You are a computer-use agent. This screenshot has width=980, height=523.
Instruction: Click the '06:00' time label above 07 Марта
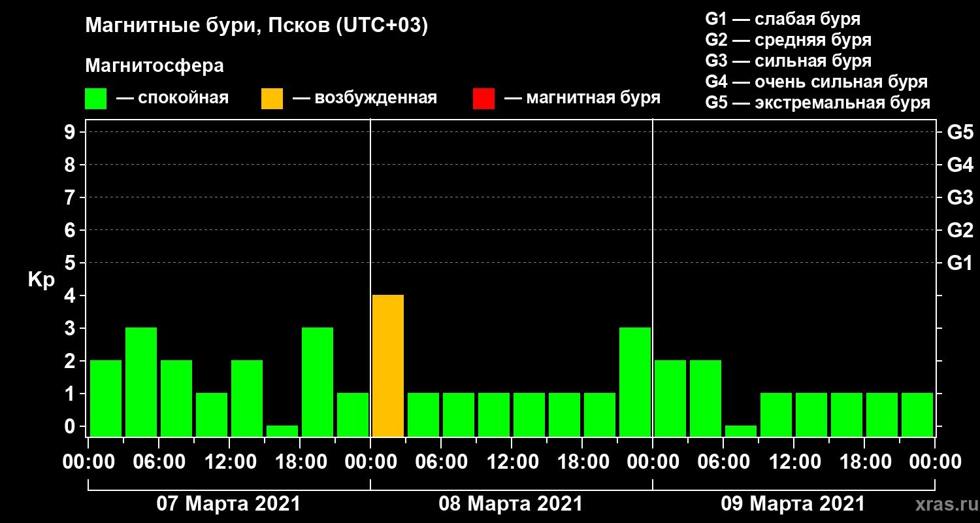pyautogui.click(x=159, y=462)
